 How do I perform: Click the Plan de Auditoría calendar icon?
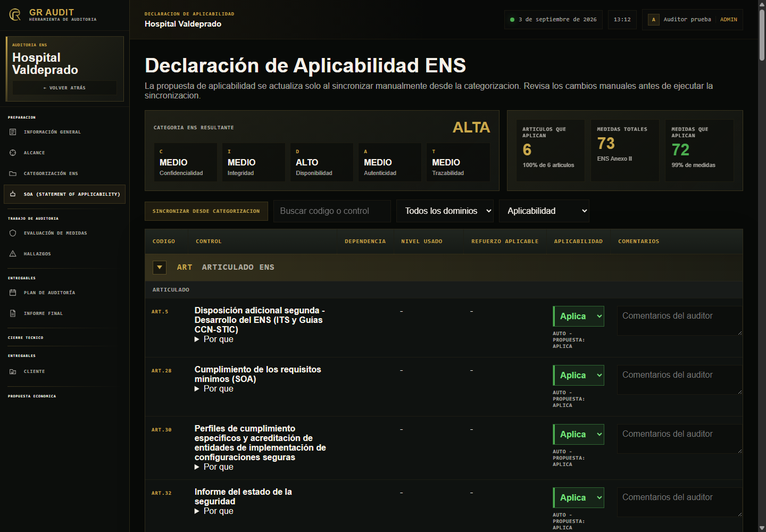click(x=13, y=293)
